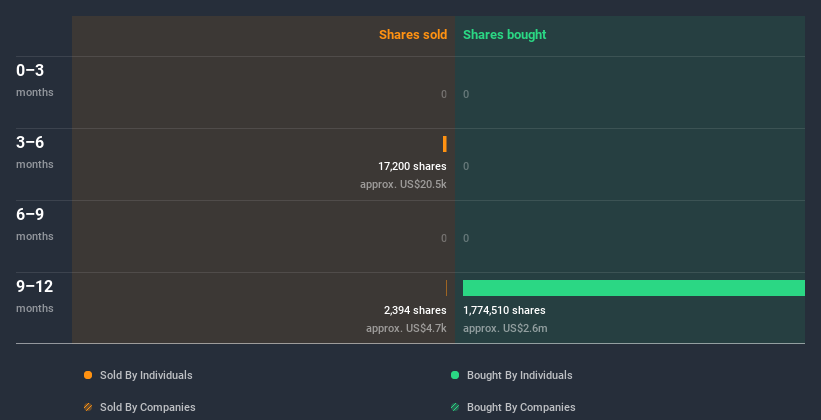Click the zero bought value in 3–6 months
The image size is (821, 420).
click(x=466, y=166)
